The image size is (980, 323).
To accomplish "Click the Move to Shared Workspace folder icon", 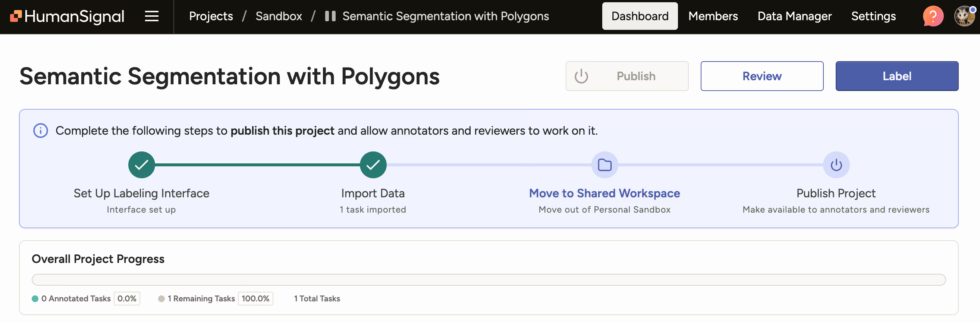I will point(604,165).
